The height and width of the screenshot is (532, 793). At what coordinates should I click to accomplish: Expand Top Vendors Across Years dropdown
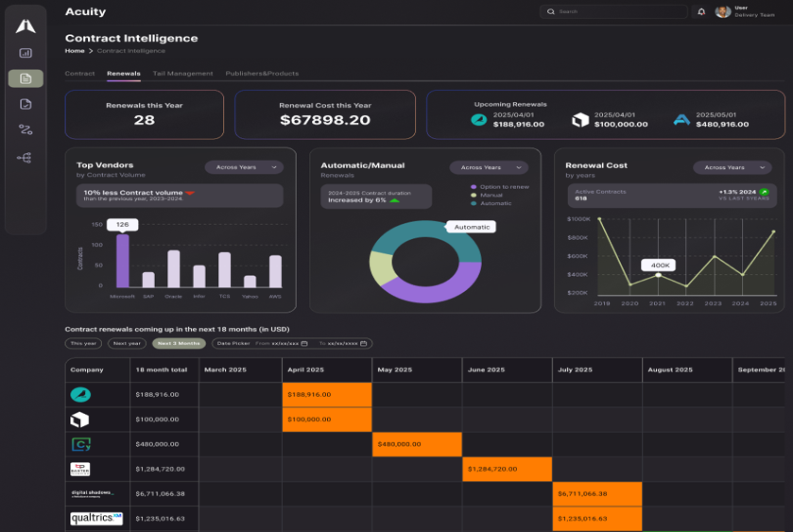point(244,167)
